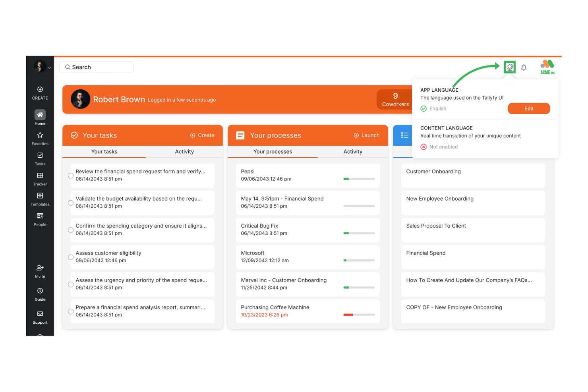This screenshot has width=588, height=392.
Task: Open the Financial Spend template
Action: [x=473, y=257]
